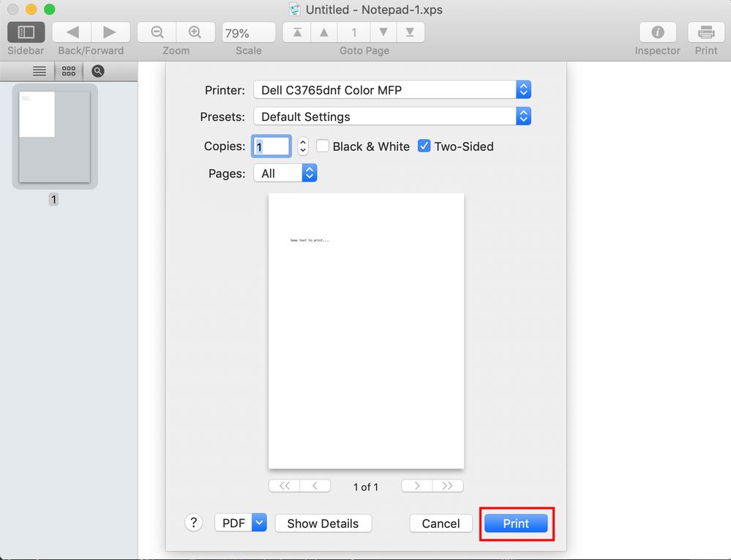The image size is (731, 560).
Task: Open the Printer dropdown
Action: click(x=391, y=90)
